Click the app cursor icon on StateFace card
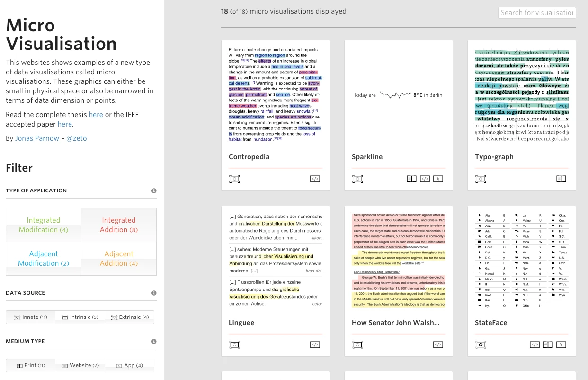The height and width of the screenshot is (380, 588). point(561,344)
